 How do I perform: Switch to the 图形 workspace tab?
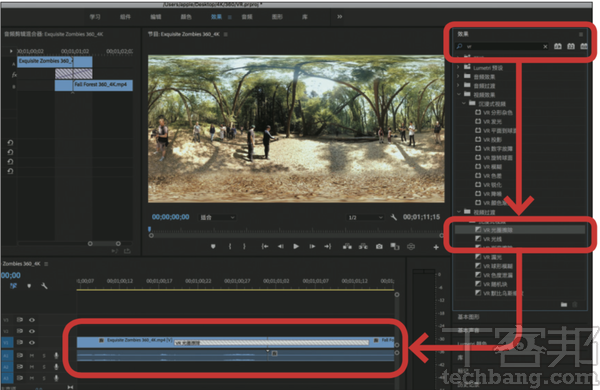[x=277, y=16]
